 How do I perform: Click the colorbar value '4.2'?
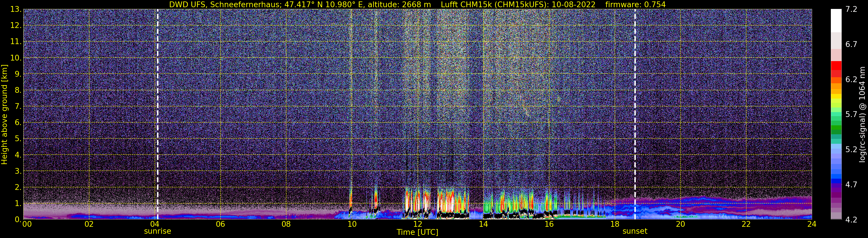[851, 220]
